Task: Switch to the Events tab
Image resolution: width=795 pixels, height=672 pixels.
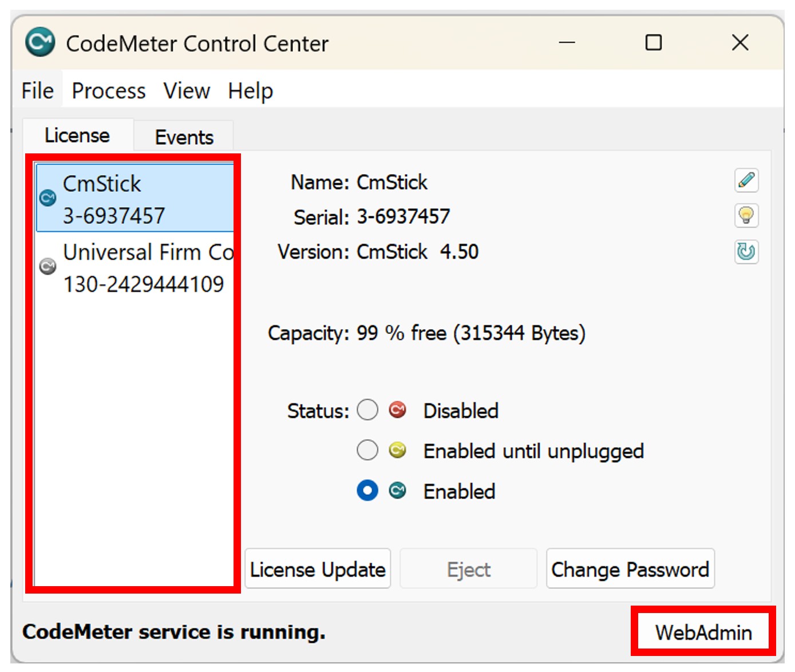Action: click(184, 137)
